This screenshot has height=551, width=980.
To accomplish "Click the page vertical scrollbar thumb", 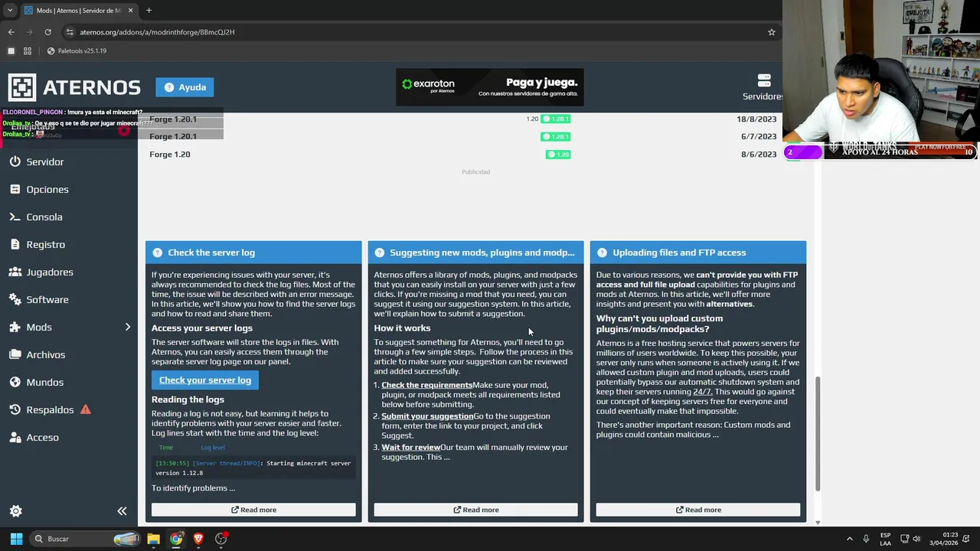I will point(818,433).
